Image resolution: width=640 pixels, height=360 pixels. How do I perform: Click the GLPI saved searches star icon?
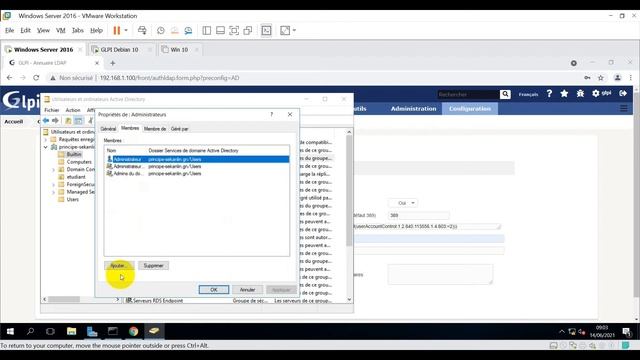[x=564, y=93]
